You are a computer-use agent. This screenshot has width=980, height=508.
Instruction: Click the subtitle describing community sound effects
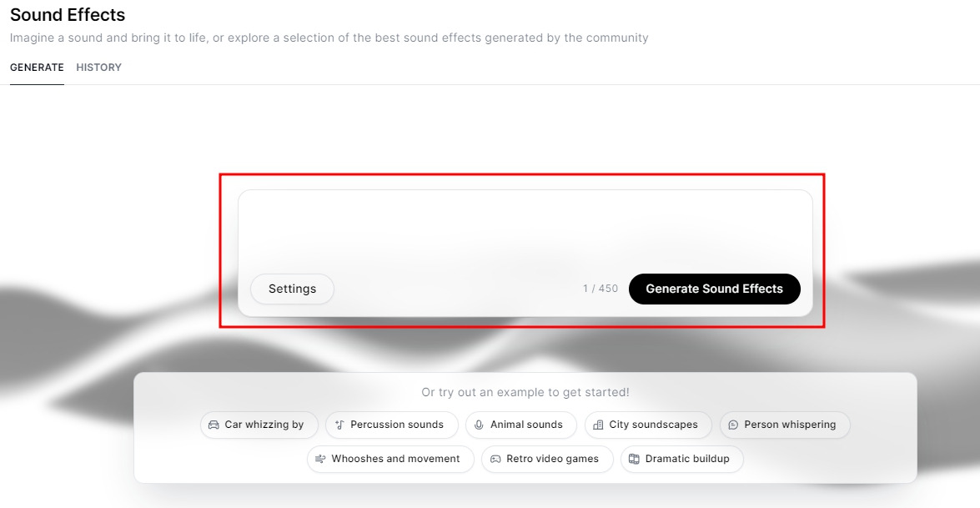tap(329, 38)
